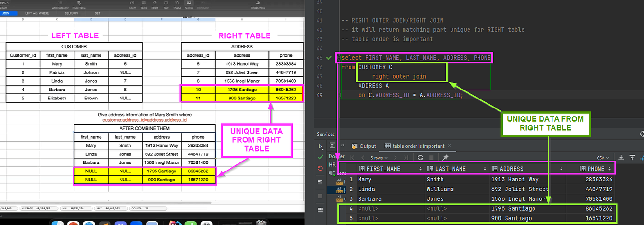Click the layout icon at Services sidebar bottom
The width and height of the screenshot is (644, 225).
320,210
